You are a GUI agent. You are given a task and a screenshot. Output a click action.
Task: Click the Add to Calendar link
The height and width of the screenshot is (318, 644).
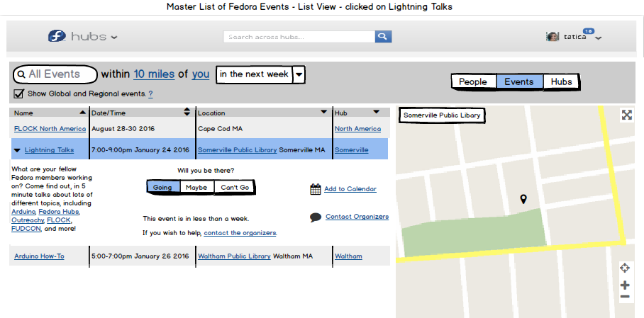point(350,189)
